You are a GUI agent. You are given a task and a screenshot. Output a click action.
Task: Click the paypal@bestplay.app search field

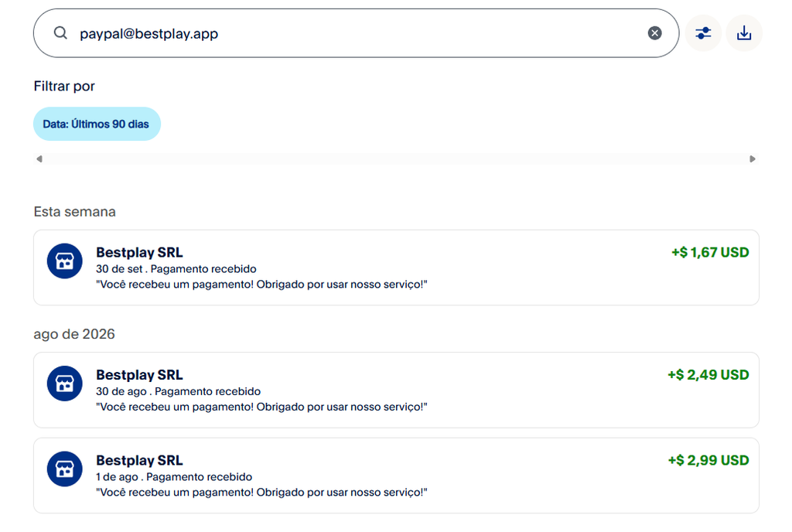356,33
